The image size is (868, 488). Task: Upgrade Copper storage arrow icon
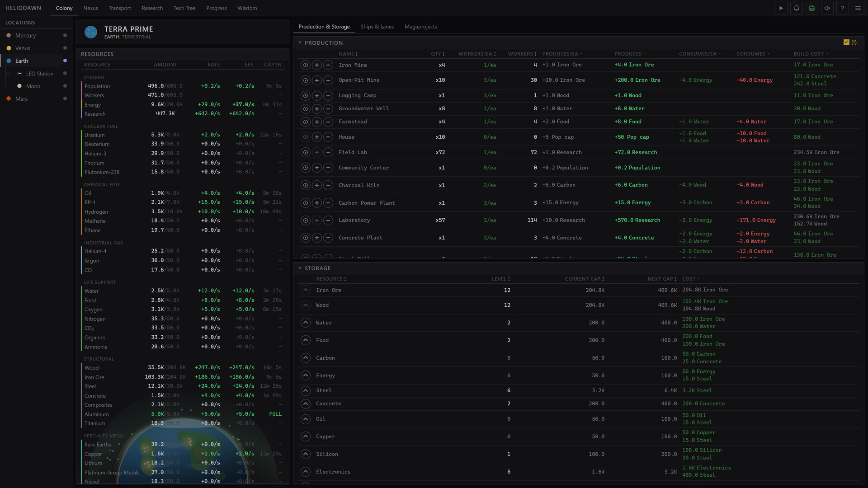point(306,436)
